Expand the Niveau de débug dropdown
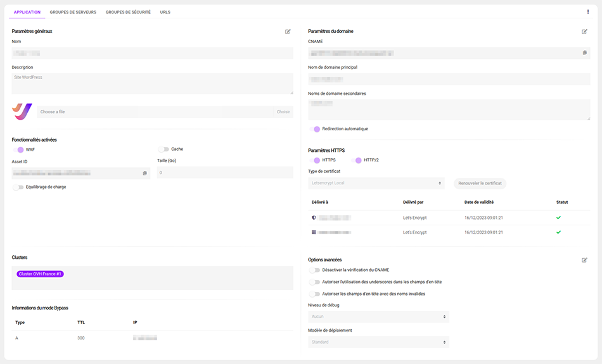The image size is (602, 364). coord(378,317)
